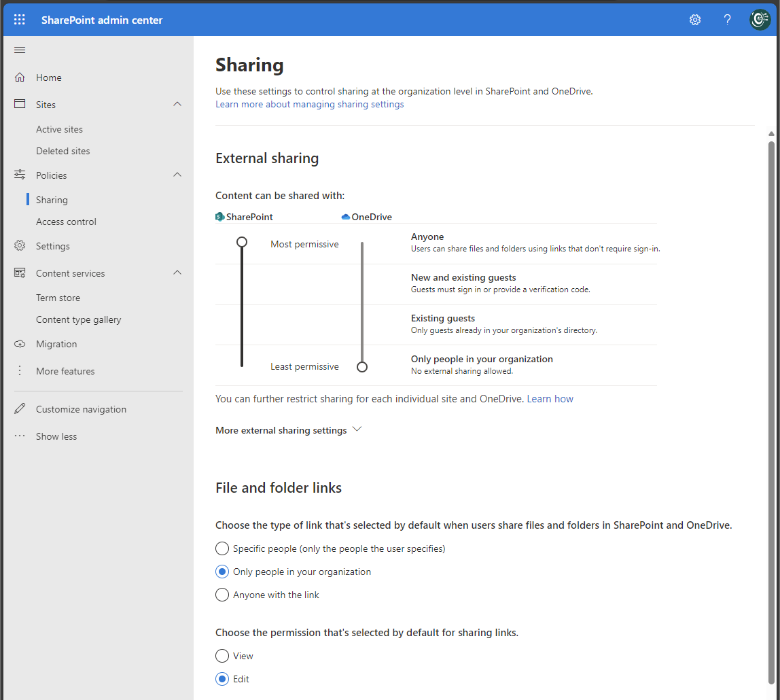Open the account profile avatar
The image size is (780, 700).
coord(759,20)
